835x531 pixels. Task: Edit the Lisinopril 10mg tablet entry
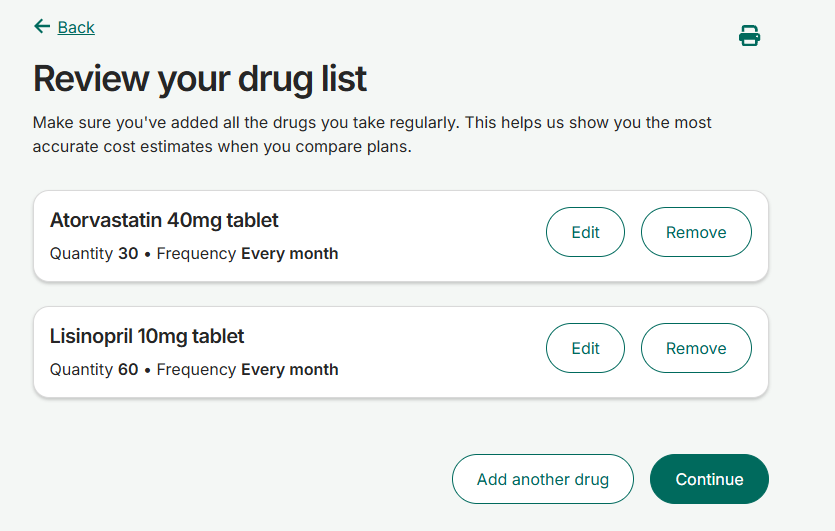585,348
